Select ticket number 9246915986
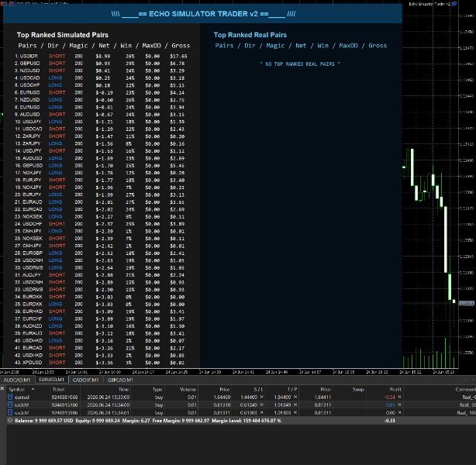Viewport: 476px width, 465px height. coord(64,412)
